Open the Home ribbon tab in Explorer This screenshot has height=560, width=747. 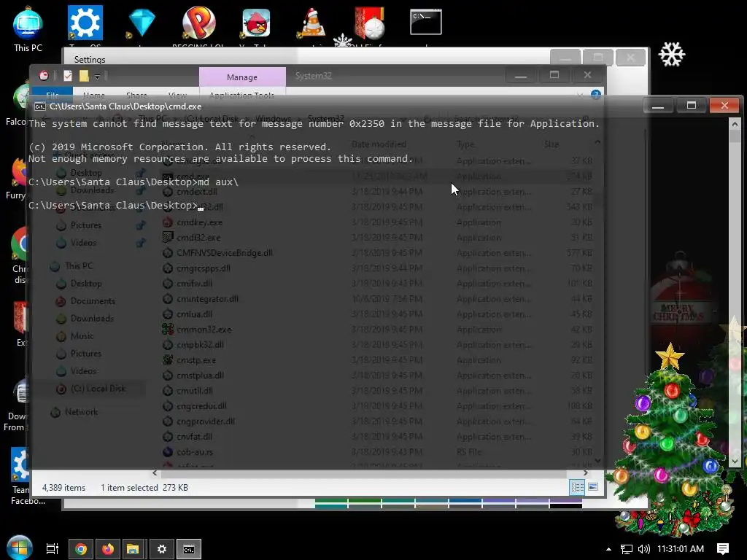point(94,96)
